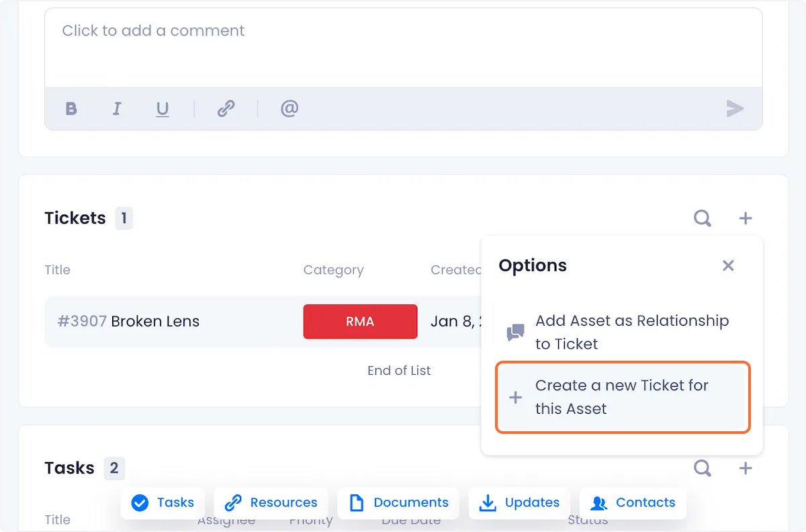806x532 pixels.
Task: Click the plus icon in Tickets section
Action: [x=746, y=218]
